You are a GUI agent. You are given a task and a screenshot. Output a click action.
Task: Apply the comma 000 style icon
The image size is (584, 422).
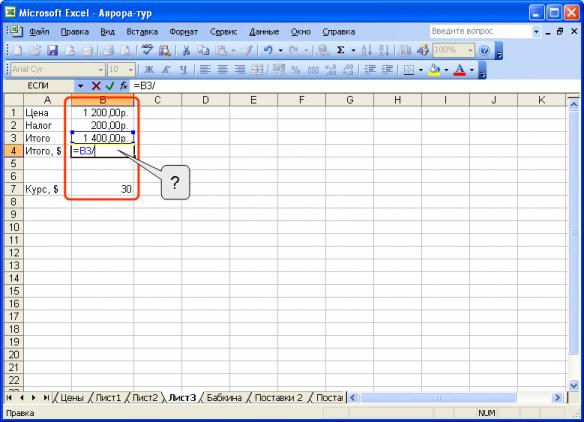(x=313, y=69)
